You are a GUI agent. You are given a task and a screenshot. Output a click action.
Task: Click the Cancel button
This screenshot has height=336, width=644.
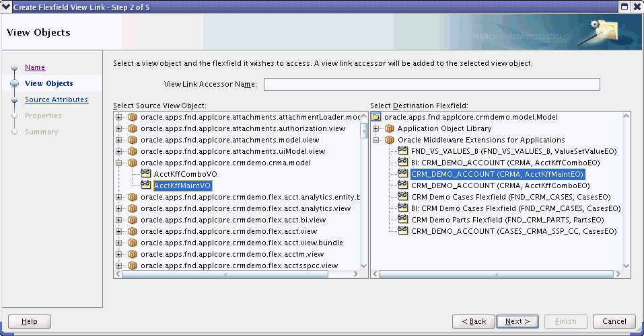tap(614, 322)
